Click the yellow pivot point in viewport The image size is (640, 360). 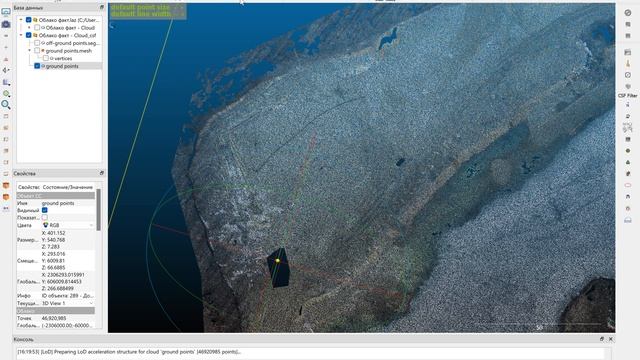278,260
